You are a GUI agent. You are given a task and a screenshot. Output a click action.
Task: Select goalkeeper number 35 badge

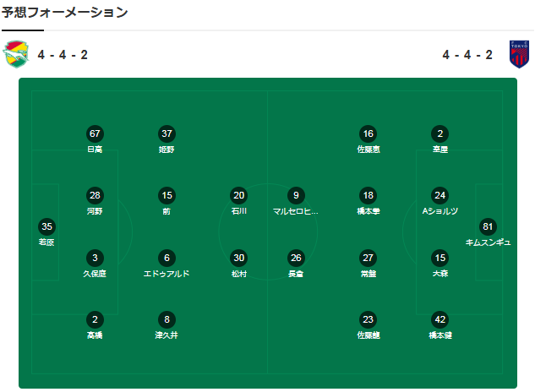46,226
